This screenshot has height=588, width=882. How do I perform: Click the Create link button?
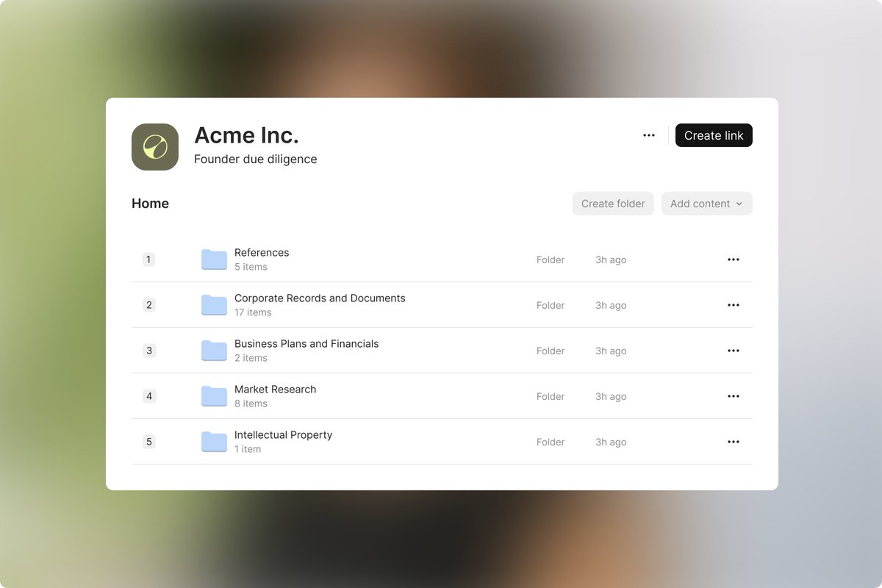point(714,135)
